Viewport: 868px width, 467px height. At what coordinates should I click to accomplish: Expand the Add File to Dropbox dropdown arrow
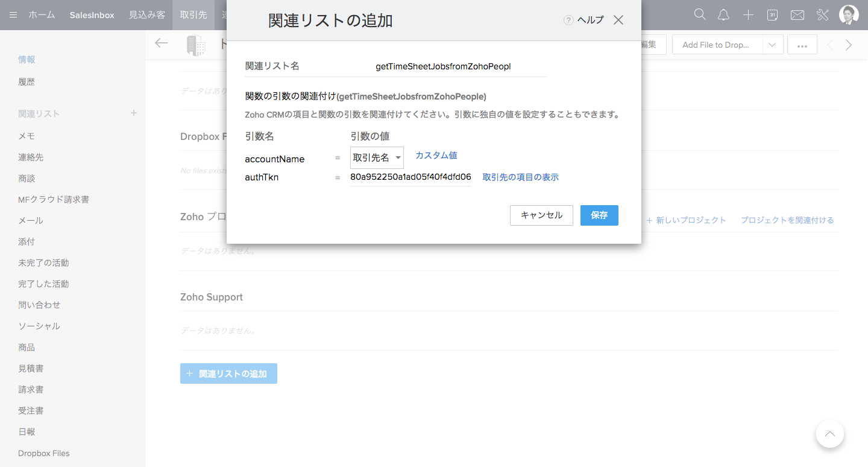point(772,45)
